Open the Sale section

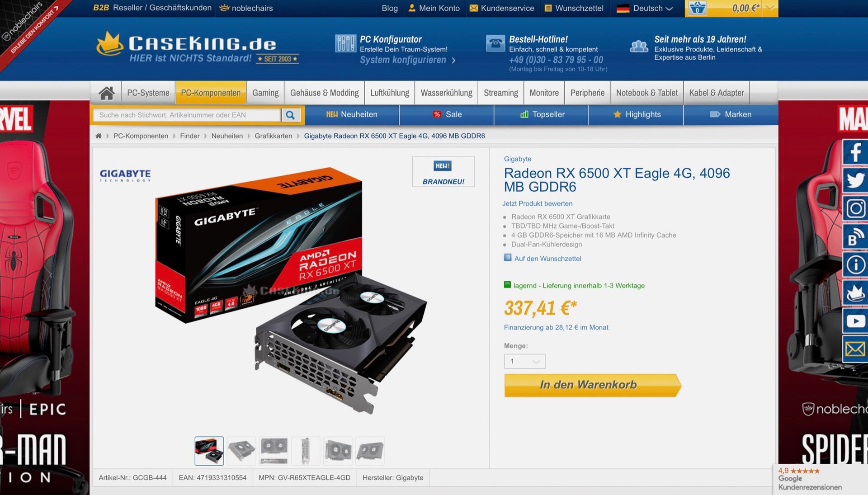447,114
